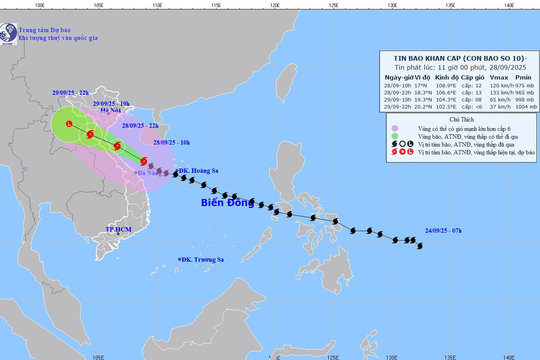The image size is (540, 360).
Task: Click the TP.HCM city dot
Action: coord(118,234)
